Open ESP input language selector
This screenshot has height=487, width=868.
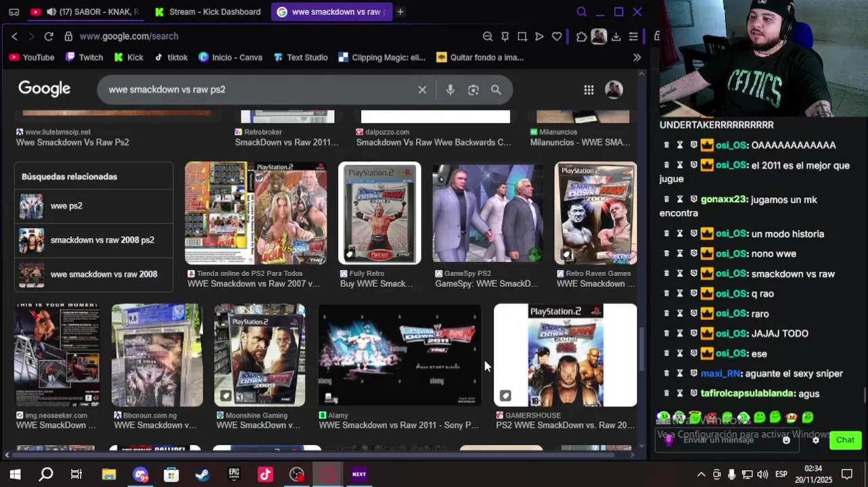click(x=781, y=474)
